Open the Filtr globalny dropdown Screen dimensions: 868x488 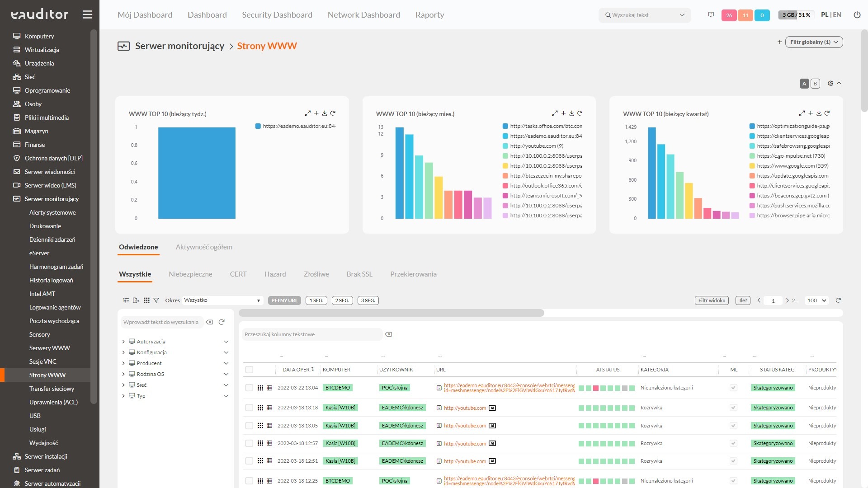point(814,42)
